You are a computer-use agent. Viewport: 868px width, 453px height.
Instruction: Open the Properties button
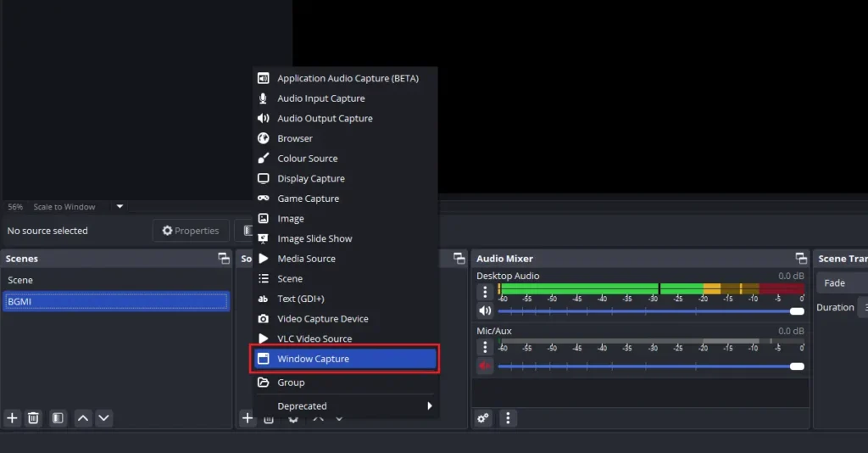pyautogui.click(x=191, y=231)
